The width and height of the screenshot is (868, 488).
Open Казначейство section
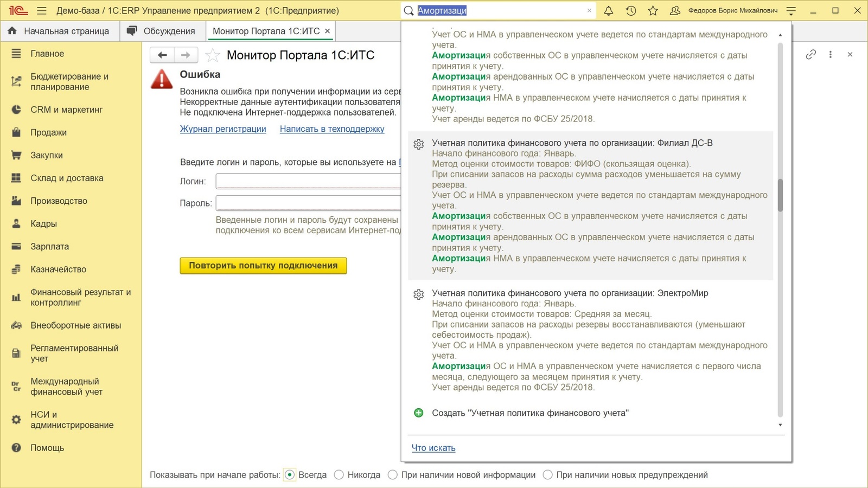pos(71,269)
